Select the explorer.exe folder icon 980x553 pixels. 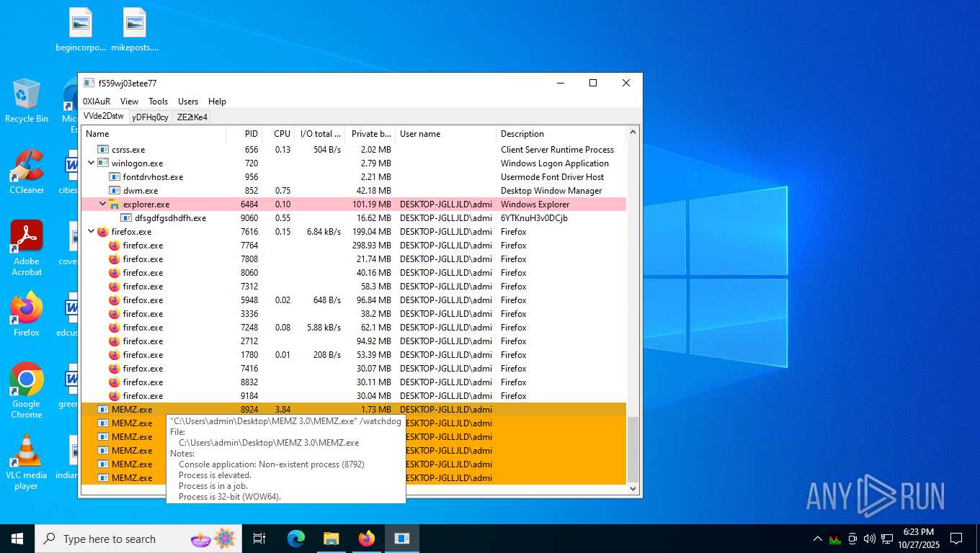(114, 204)
